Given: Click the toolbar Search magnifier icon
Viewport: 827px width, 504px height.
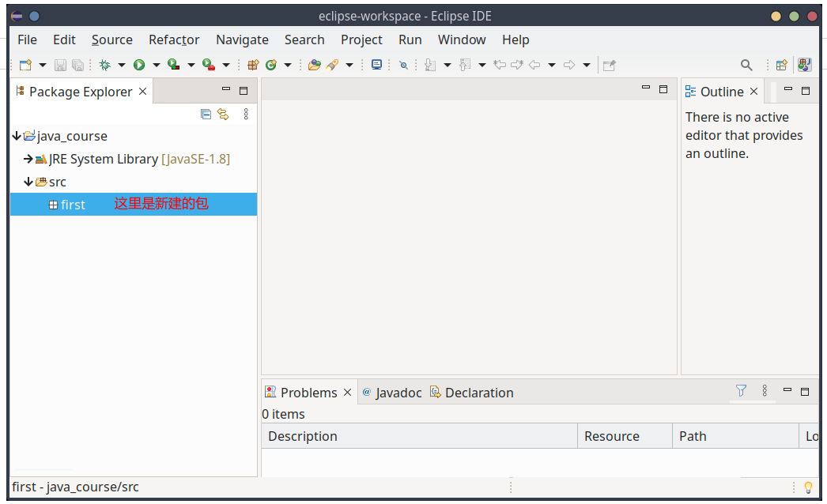Looking at the screenshot, I should (746, 66).
